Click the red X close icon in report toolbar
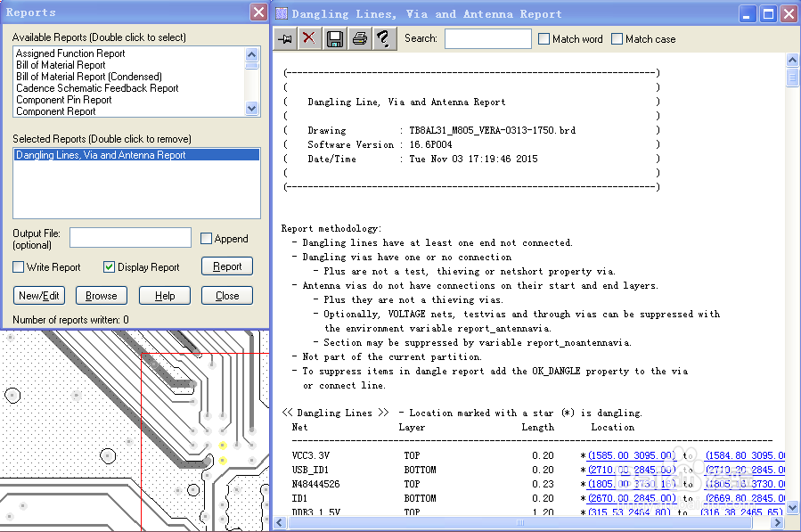 click(309, 39)
